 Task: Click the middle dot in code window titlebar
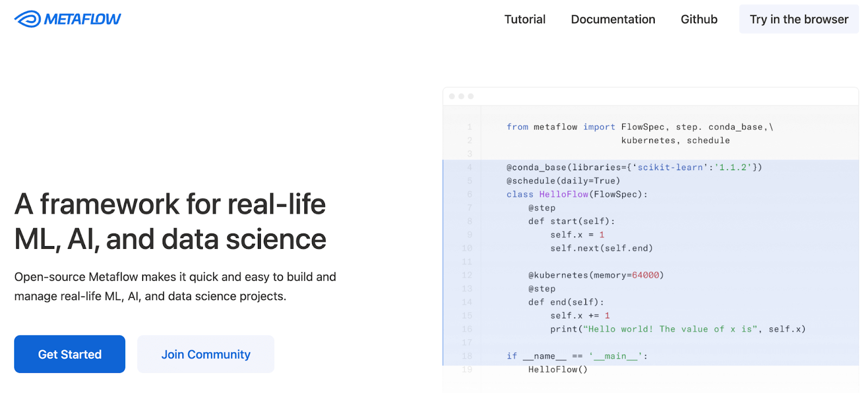(x=461, y=96)
